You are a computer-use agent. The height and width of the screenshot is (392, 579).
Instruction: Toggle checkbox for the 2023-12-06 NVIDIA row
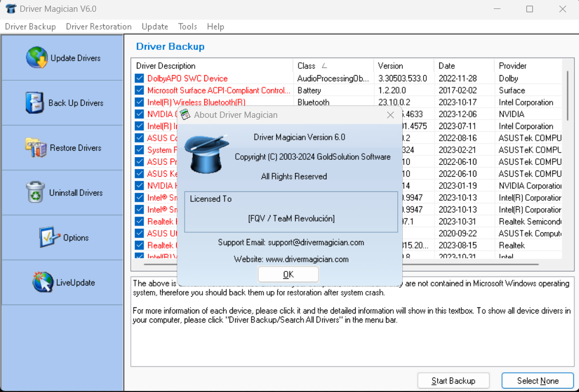pyautogui.click(x=139, y=114)
